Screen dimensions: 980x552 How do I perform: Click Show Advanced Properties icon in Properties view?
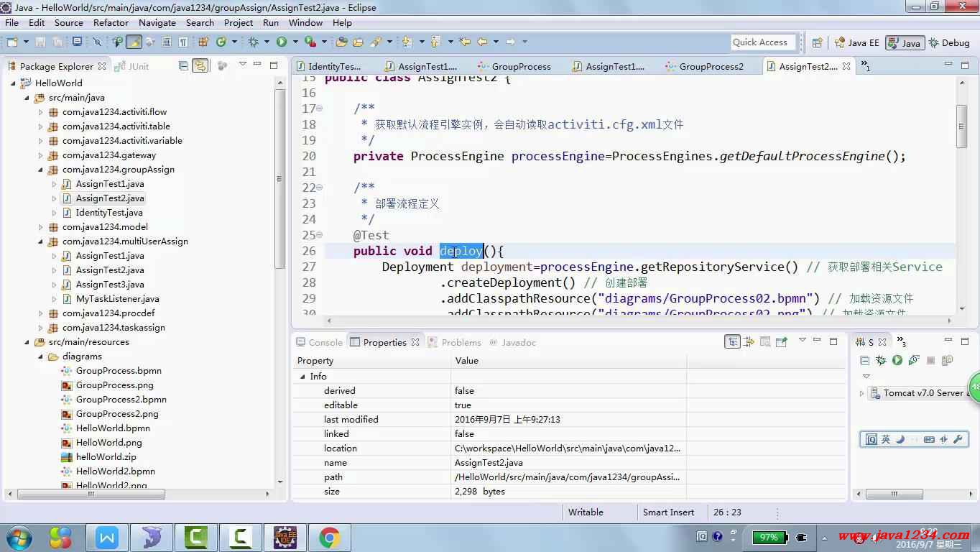tap(749, 342)
